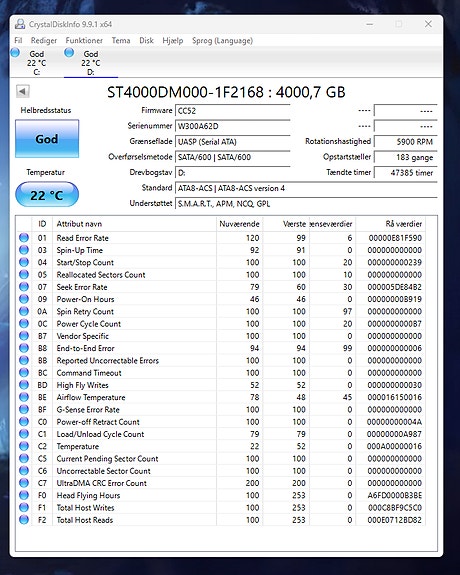Click the Read Error Rate status icon
Image resolution: width=460 pixels, height=575 pixels.
pyautogui.click(x=24, y=238)
